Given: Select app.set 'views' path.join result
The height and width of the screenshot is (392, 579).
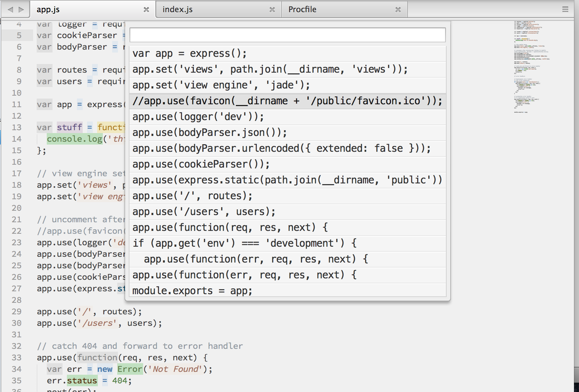Looking at the screenshot, I should point(288,69).
